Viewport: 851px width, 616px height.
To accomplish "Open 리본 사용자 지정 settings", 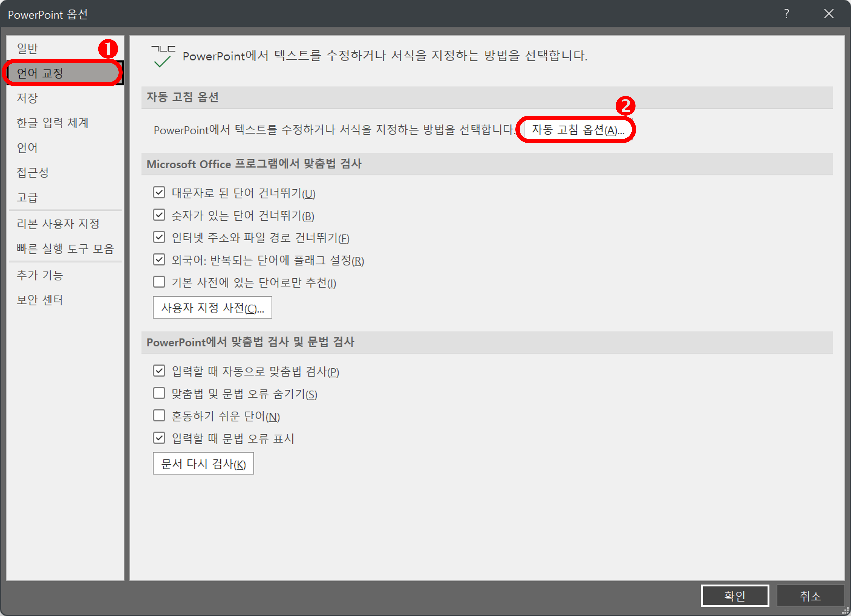I will click(x=58, y=224).
